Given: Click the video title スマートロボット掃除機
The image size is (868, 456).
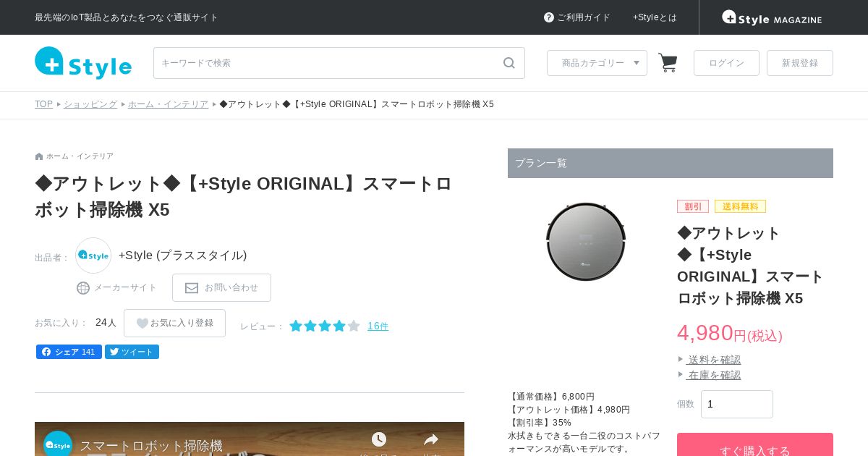Looking at the screenshot, I should tap(151, 446).
